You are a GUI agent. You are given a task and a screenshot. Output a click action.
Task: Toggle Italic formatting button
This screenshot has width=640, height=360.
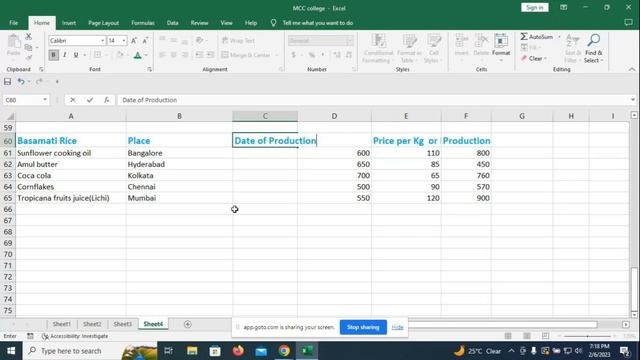(x=64, y=55)
